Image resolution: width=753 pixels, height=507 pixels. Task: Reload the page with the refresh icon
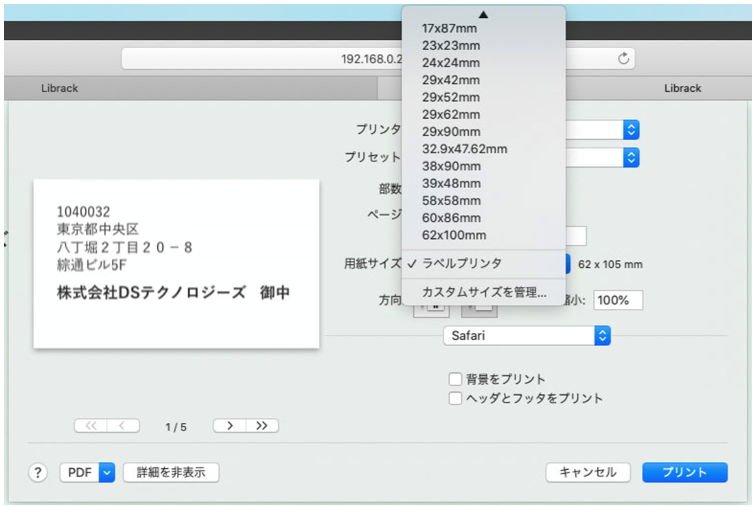point(623,59)
